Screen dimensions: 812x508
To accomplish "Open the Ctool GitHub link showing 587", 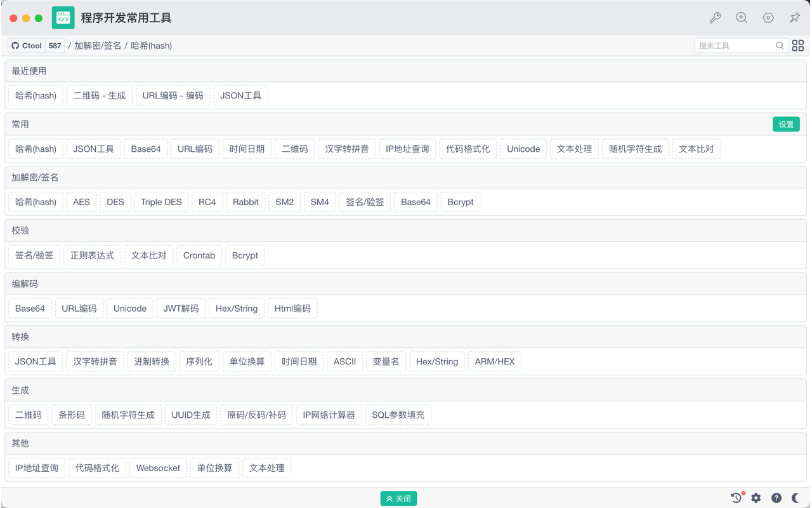I will 35,45.
